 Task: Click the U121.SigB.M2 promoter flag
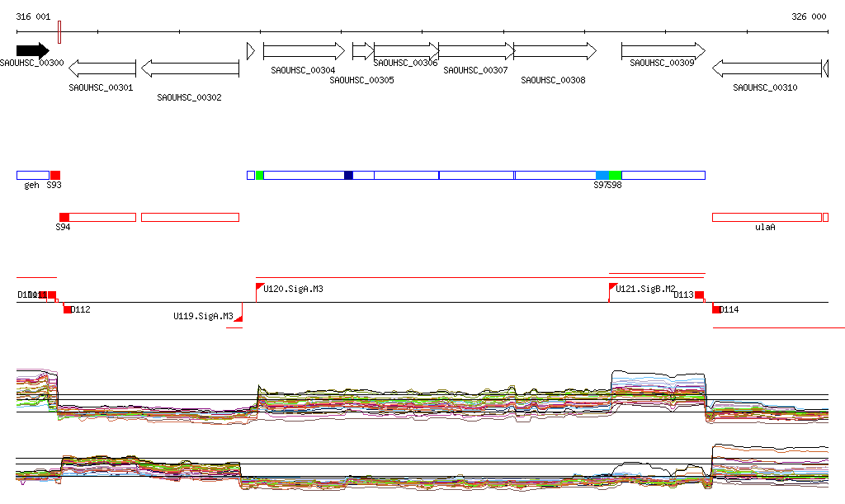613,287
